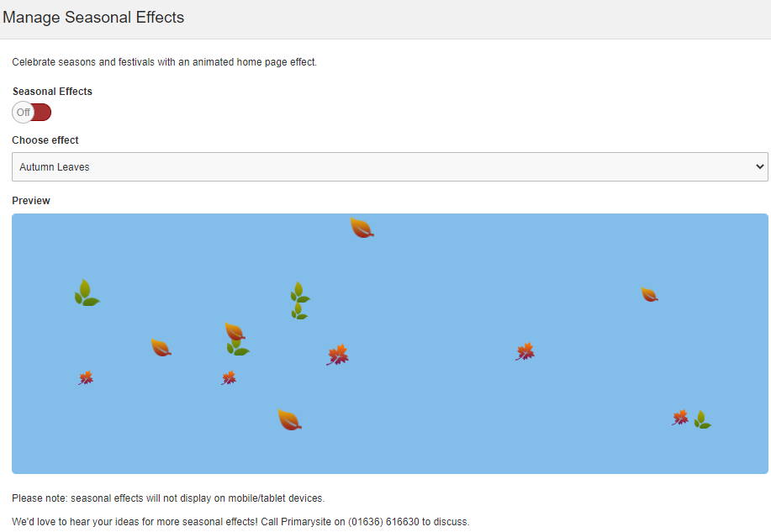The width and height of the screenshot is (771, 532).
Task: Click the orange leaf at the preview's bottom centre
Action: point(289,419)
